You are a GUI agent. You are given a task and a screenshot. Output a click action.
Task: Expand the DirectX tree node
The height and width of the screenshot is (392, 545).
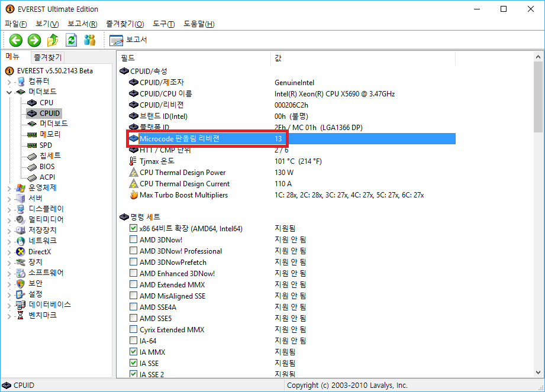tap(9, 252)
